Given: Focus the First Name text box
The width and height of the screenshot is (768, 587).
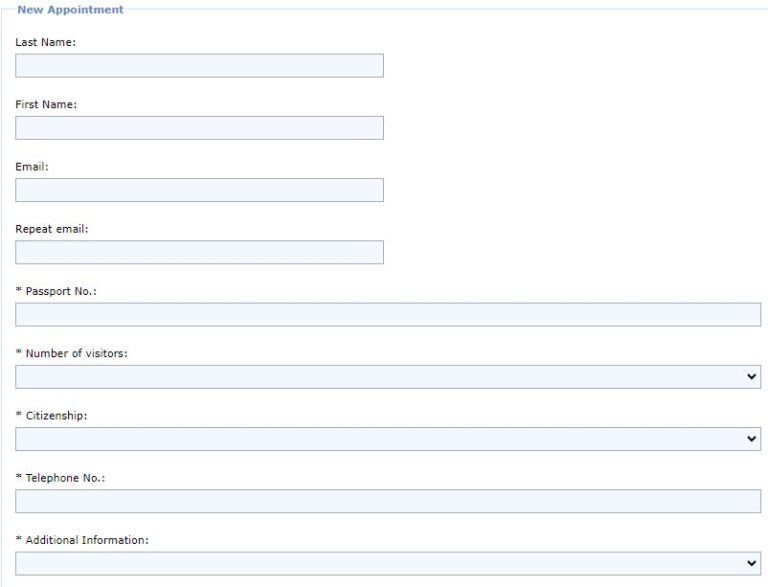Looking at the screenshot, I should pos(199,128).
